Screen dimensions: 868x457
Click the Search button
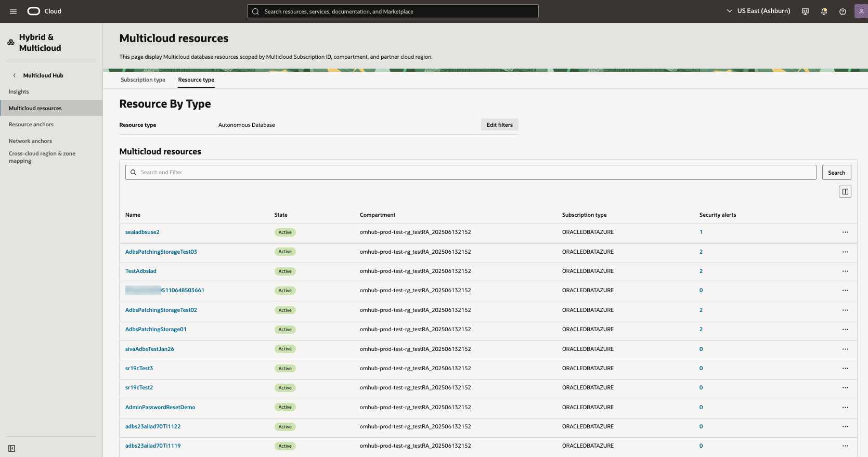point(836,173)
